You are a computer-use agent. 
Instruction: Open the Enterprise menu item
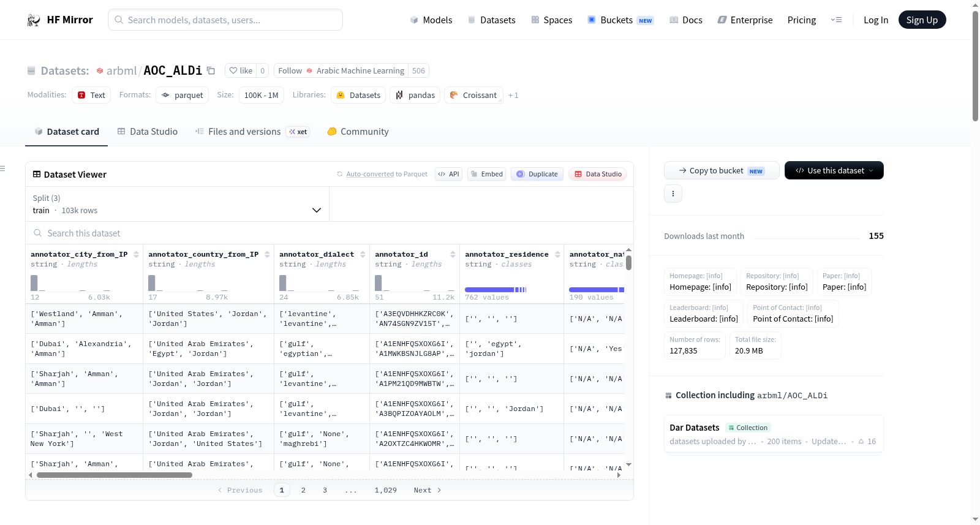pyautogui.click(x=745, y=20)
